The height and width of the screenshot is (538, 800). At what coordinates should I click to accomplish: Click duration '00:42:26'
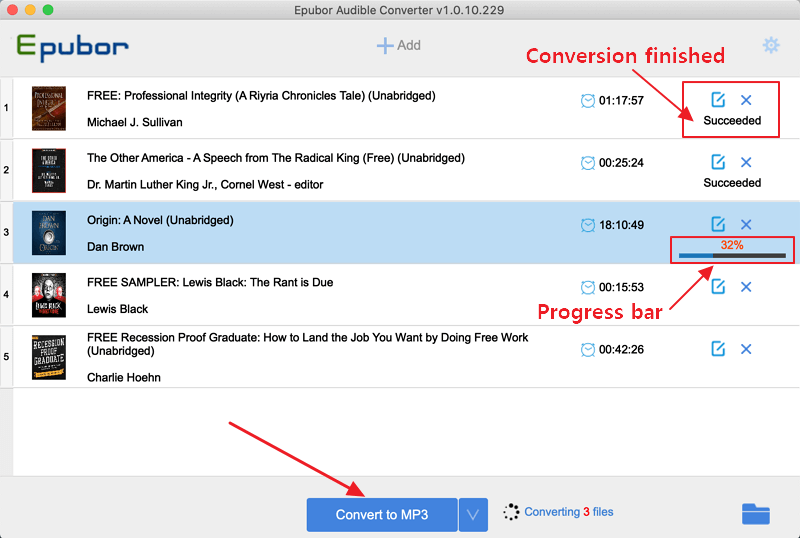tap(621, 350)
